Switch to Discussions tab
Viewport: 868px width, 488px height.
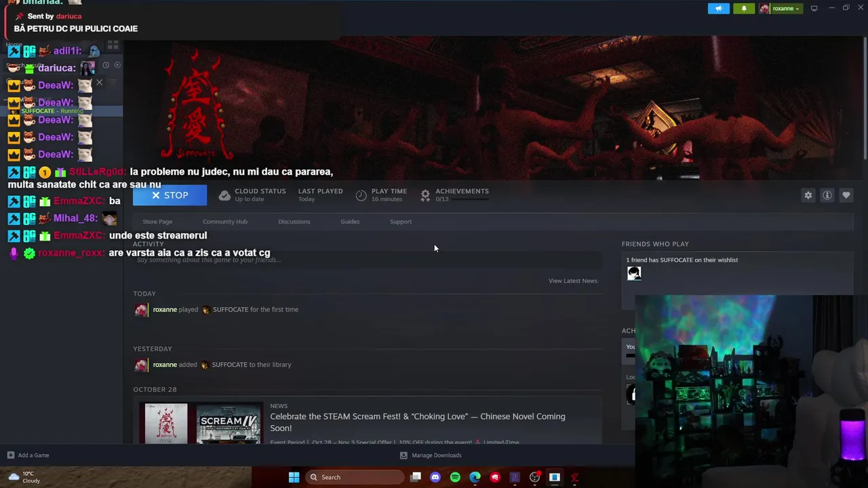[x=294, y=222]
